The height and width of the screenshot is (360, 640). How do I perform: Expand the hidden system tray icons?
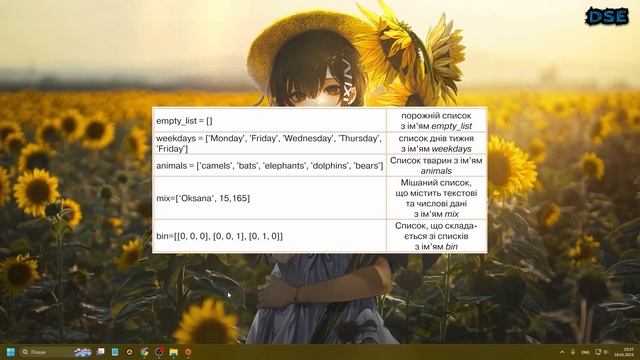pos(562,352)
